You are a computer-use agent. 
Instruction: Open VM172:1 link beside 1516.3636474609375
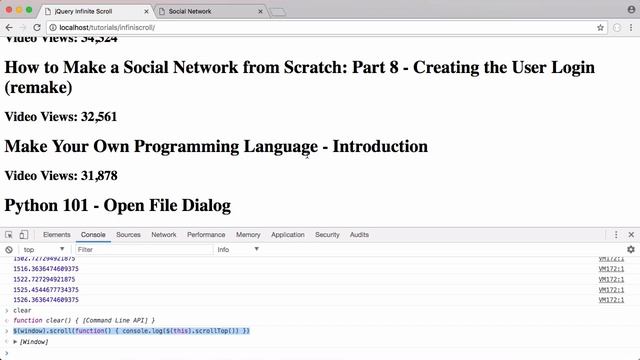point(611,269)
